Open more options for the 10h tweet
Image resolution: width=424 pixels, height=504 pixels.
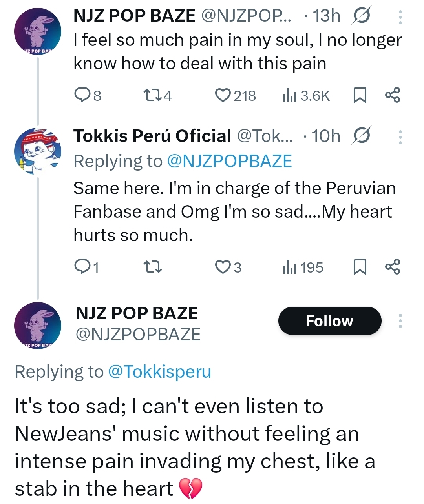[x=400, y=137]
